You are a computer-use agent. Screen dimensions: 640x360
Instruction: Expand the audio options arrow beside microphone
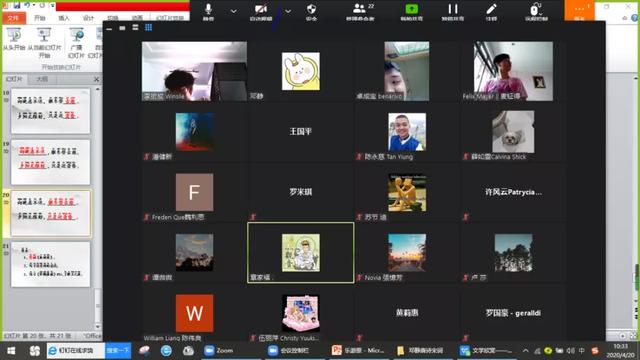point(233,11)
